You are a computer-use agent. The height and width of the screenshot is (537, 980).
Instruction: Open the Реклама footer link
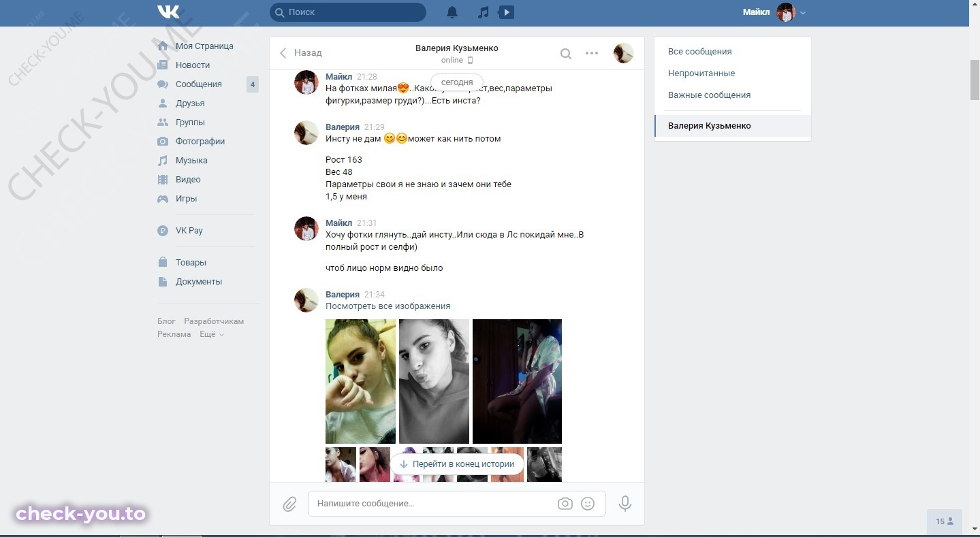(174, 334)
